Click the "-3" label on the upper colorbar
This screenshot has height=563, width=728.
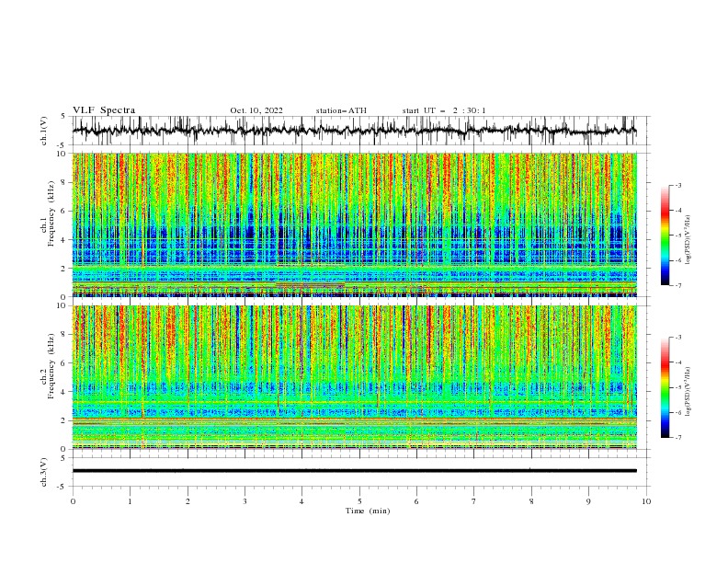click(678, 186)
